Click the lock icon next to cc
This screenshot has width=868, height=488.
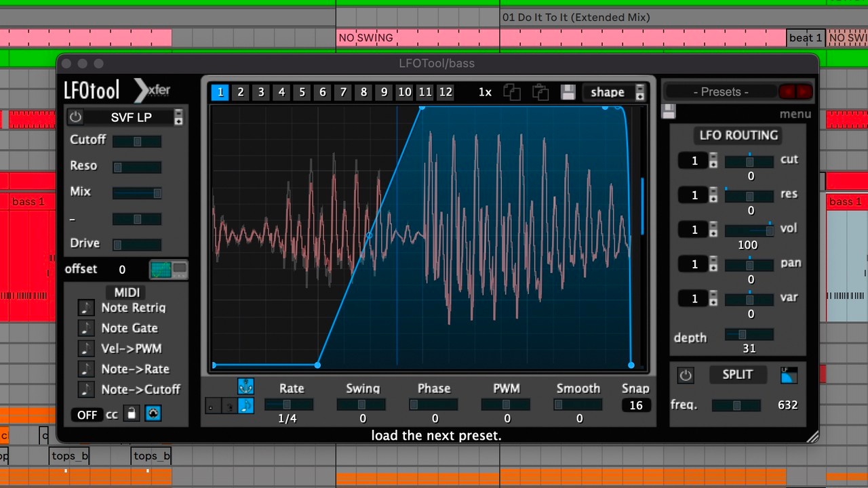tap(132, 413)
